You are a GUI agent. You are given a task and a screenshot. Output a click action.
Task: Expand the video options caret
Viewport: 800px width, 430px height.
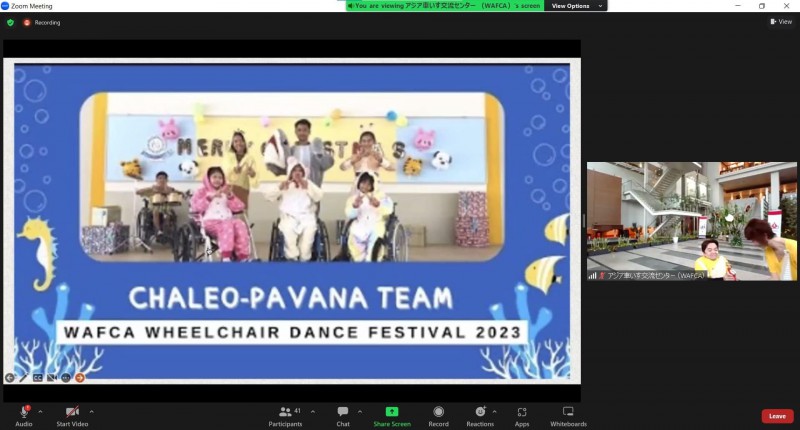(92, 411)
